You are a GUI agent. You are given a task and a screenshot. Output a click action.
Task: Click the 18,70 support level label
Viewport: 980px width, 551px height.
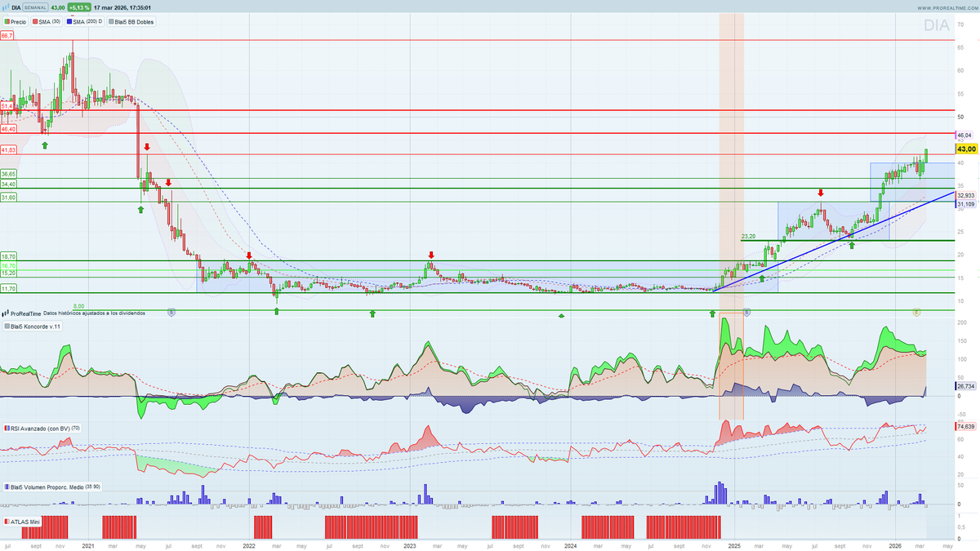click(9, 256)
